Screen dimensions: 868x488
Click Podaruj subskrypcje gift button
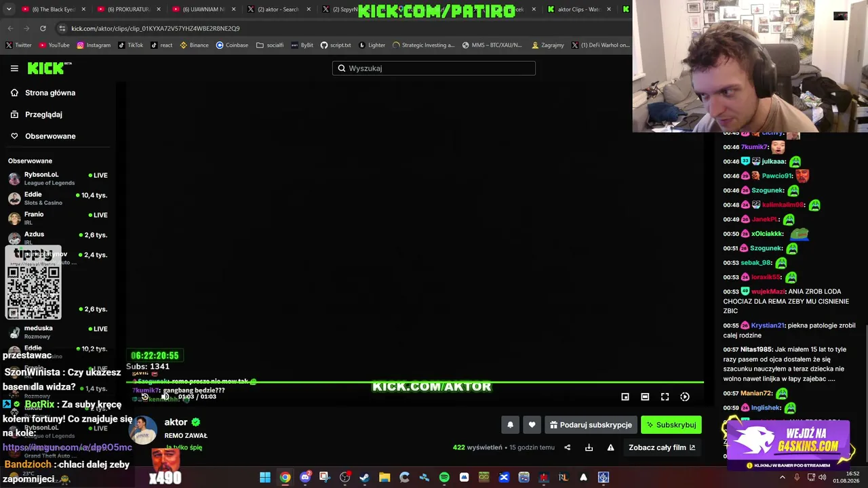(591, 425)
